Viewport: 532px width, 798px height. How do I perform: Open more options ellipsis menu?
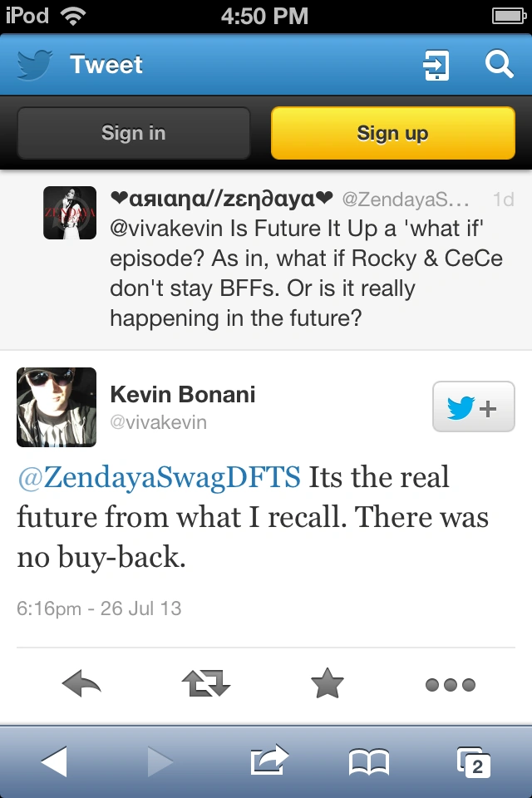click(x=450, y=685)
